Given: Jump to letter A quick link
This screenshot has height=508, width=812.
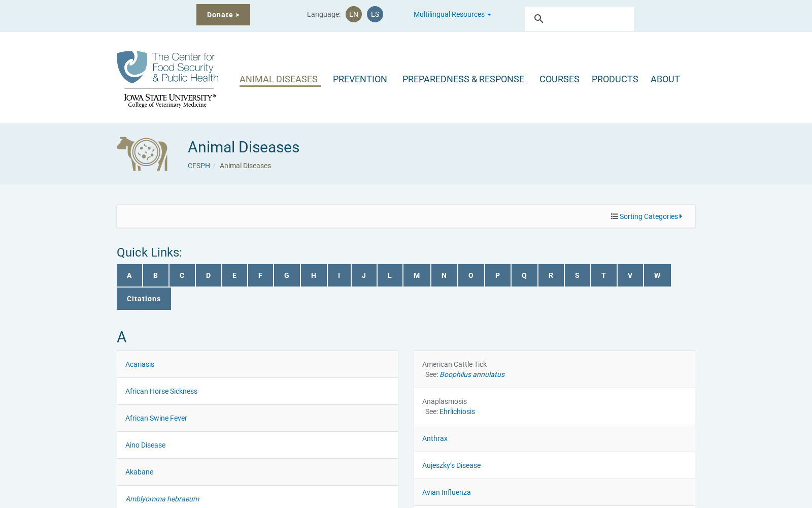Looking at the screenshot, I should pos(129,275).
